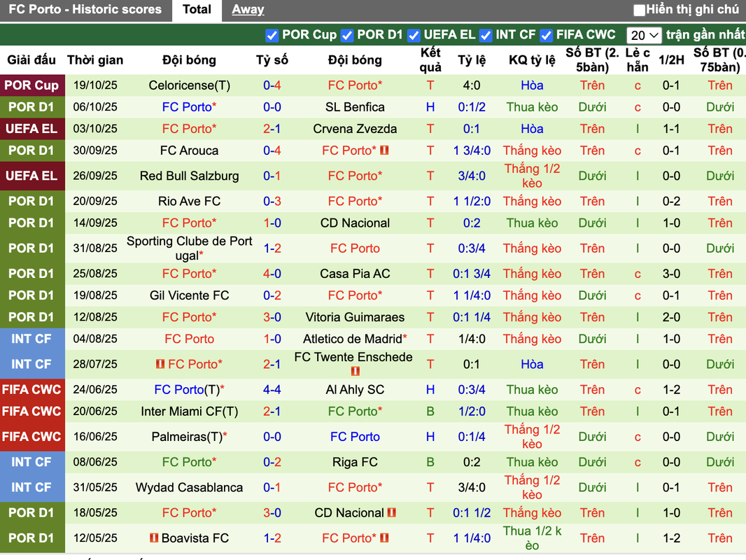Image resolution: width=746 pixels, height=560 pixels.
Task: Click red card icon before Boavista FC
Action: point(154,538)
